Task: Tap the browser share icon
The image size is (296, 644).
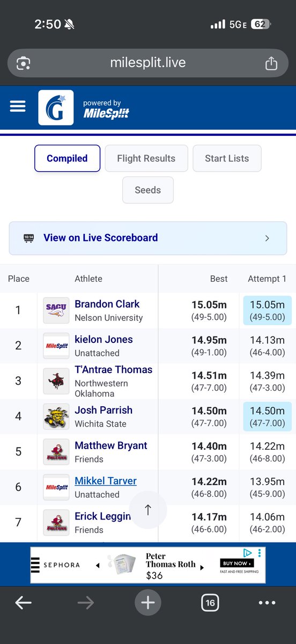Action: click(271, 63)
